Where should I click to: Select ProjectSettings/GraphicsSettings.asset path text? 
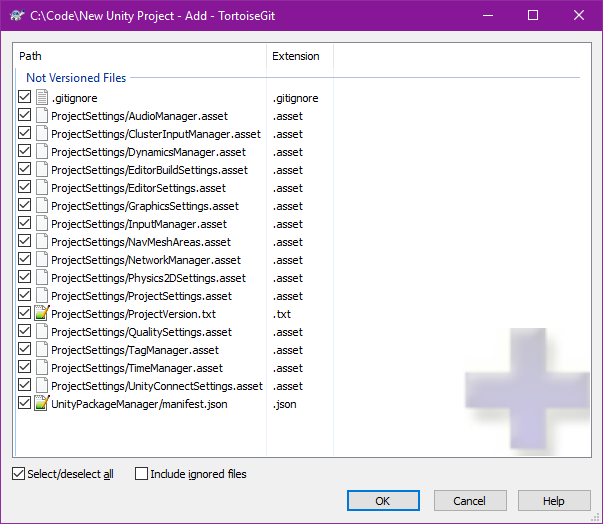tap(145, 206)
